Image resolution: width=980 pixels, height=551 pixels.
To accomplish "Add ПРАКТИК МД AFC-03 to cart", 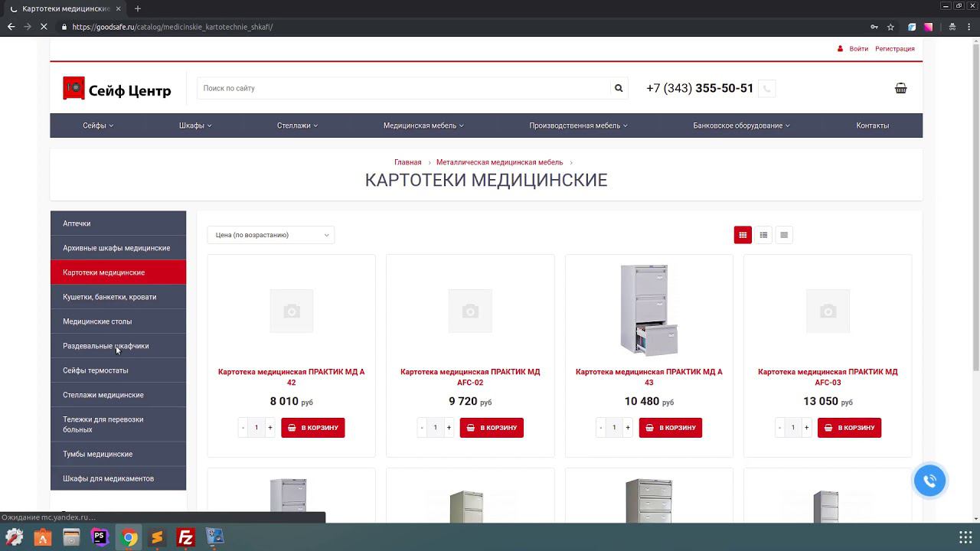I will click(850, 428).
